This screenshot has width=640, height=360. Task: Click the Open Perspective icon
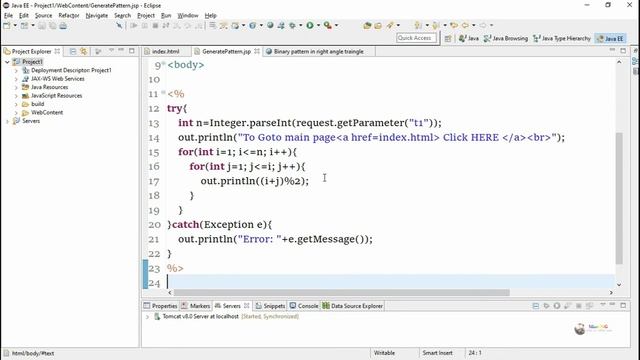tap(448, 38)
